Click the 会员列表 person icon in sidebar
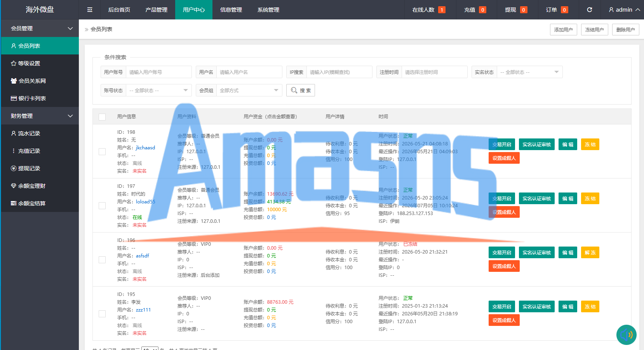Image resolution: width=644 pixels, height=350 pixels. (14, 46)
